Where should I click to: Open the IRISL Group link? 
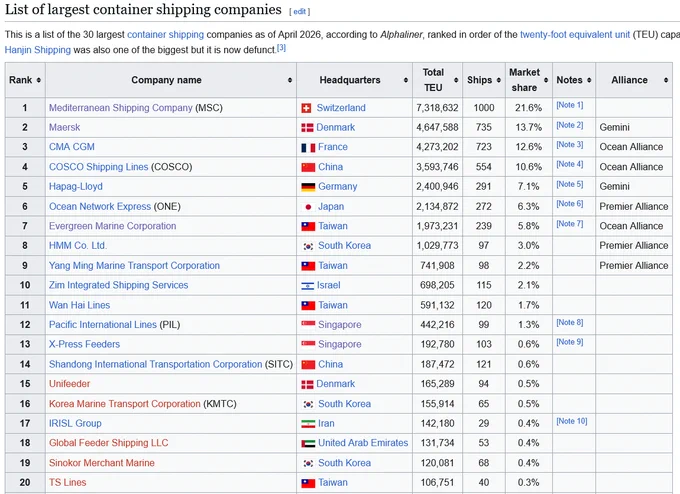75,423
